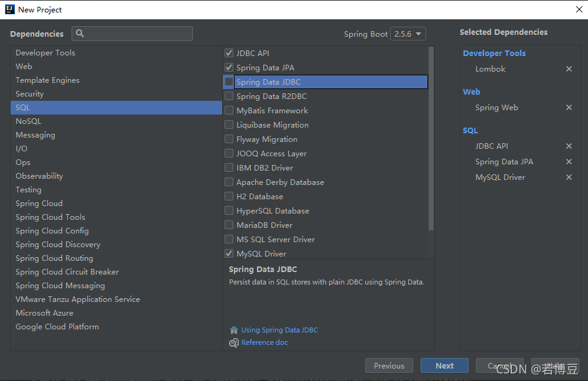Click MySQL Driver in Selected Dependencies
588x381 pixels.
pyautogui.click(x=500, y=177)
